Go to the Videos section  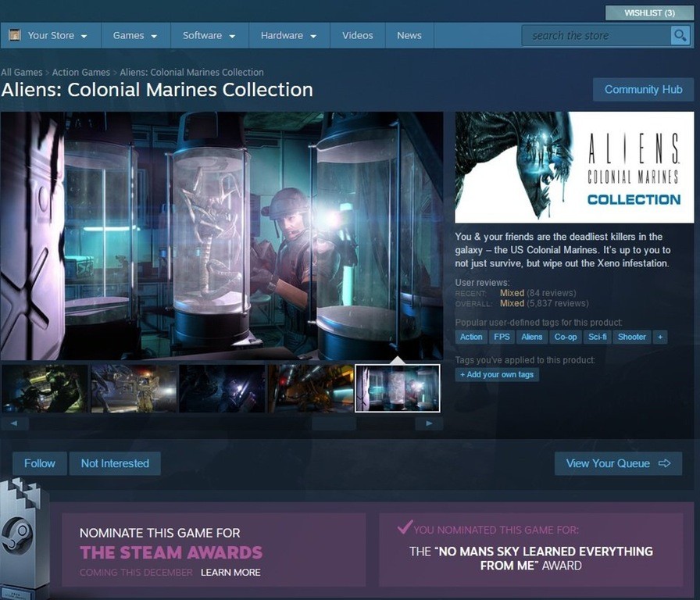coord(358,35)
